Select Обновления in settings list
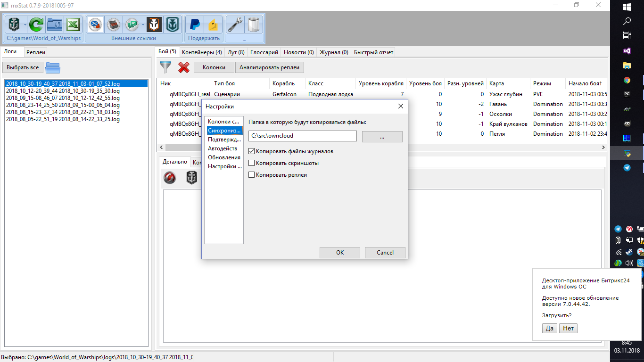Screen dimensions: 644x362 tap(224, 157)
